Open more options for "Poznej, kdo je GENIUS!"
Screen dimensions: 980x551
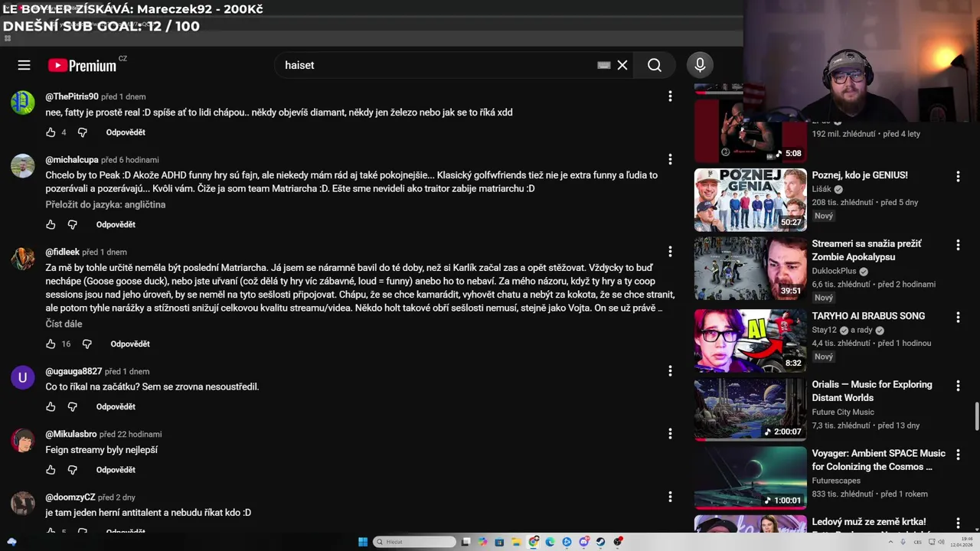958,177
